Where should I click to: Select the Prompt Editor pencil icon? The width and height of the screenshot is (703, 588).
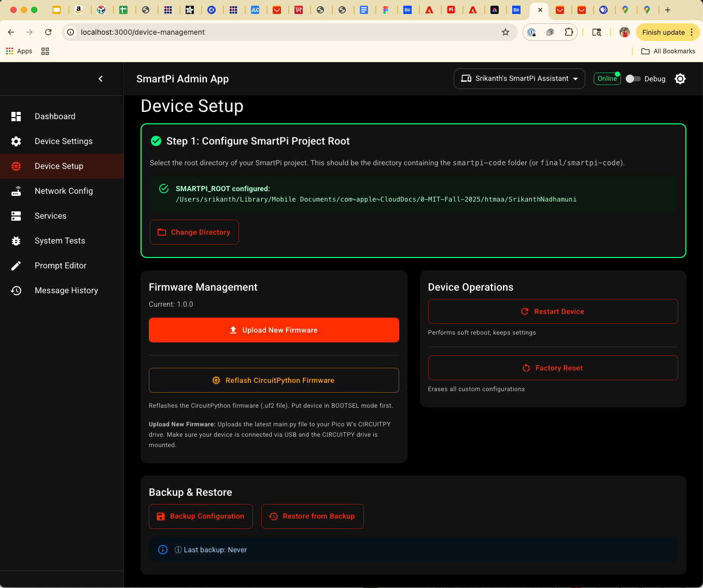[16, 265]
